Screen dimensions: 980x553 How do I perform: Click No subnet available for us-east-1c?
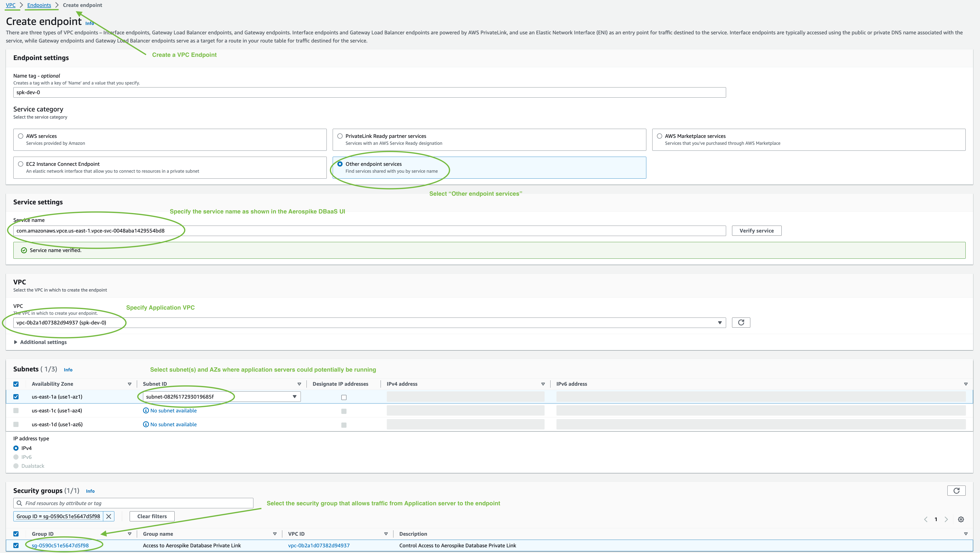[173, 410]
